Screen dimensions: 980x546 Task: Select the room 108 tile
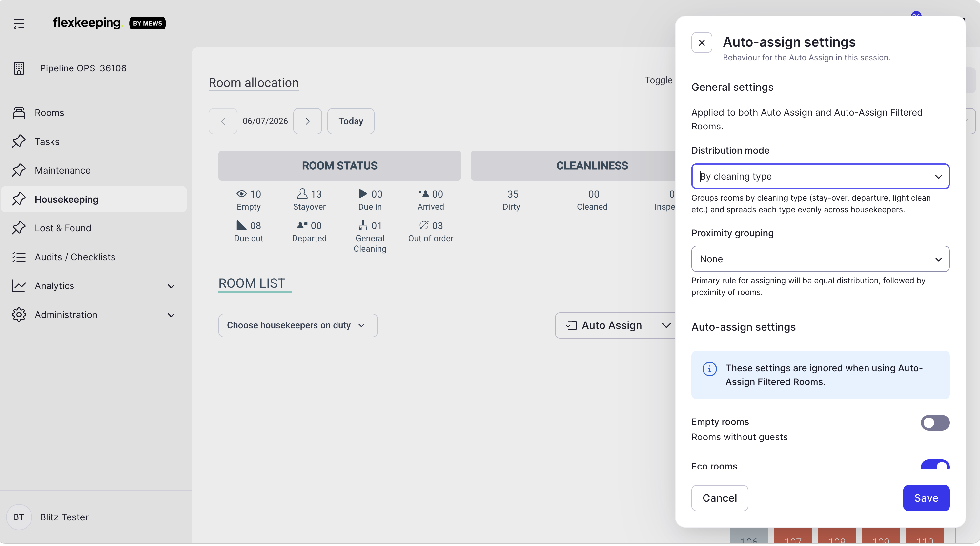837,536
